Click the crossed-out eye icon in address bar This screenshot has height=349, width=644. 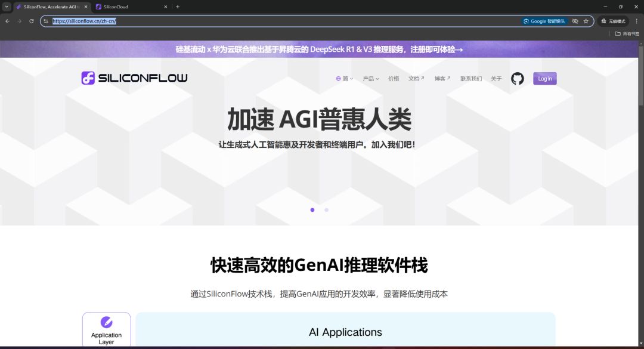click(x=575, y=21)
